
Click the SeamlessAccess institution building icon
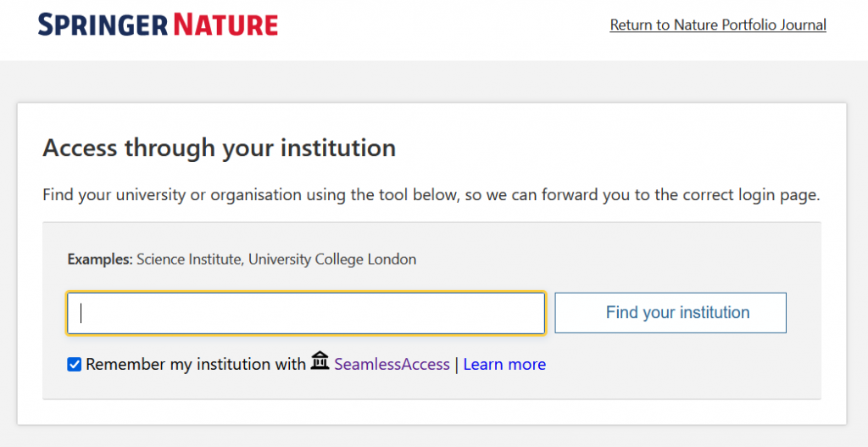[x=320, y=360]
